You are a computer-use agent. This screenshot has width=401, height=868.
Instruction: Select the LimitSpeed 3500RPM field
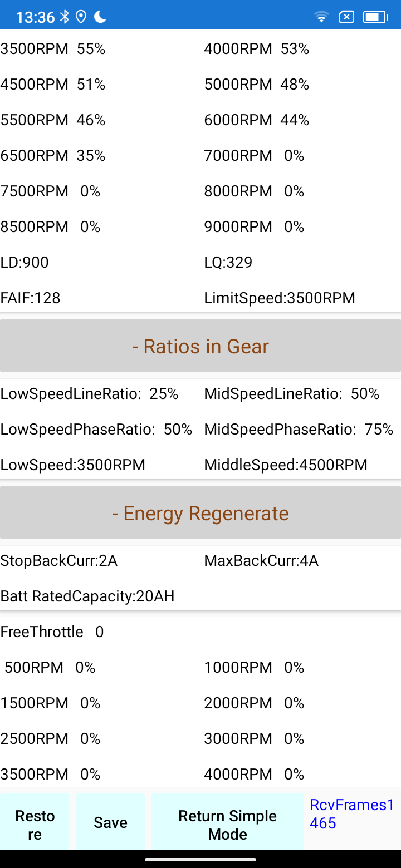[x=280, y=298]
